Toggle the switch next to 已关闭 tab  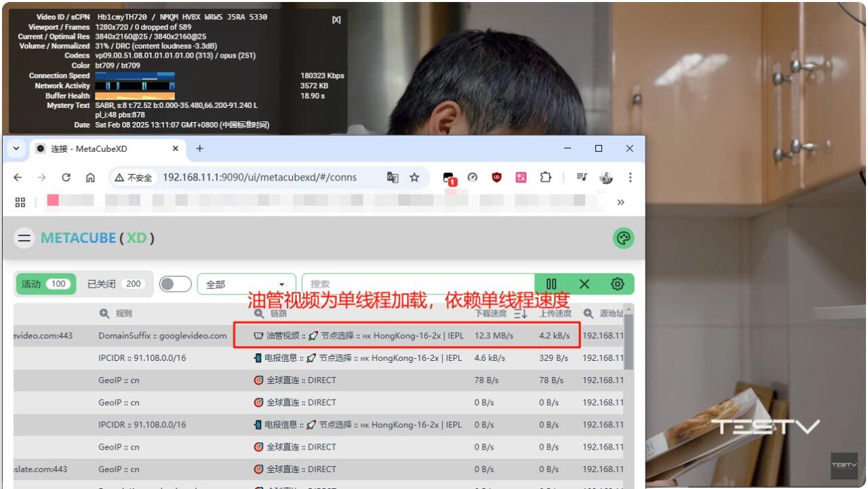point(175,284)
